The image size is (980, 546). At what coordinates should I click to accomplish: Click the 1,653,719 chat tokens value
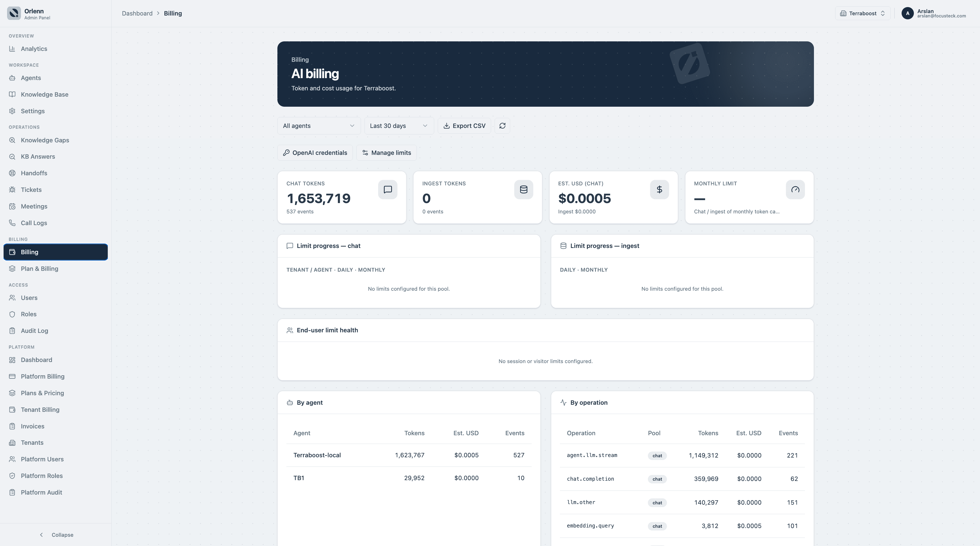pos(318,198)
